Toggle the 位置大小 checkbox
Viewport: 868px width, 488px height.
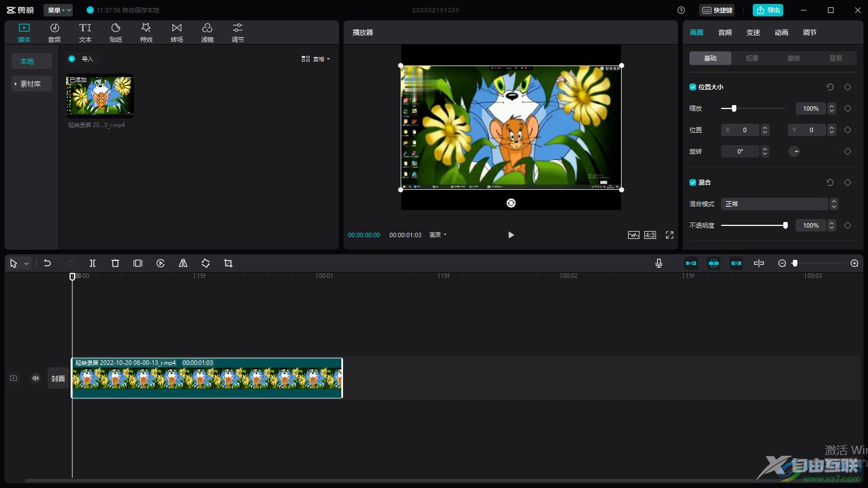coord(693,87)
